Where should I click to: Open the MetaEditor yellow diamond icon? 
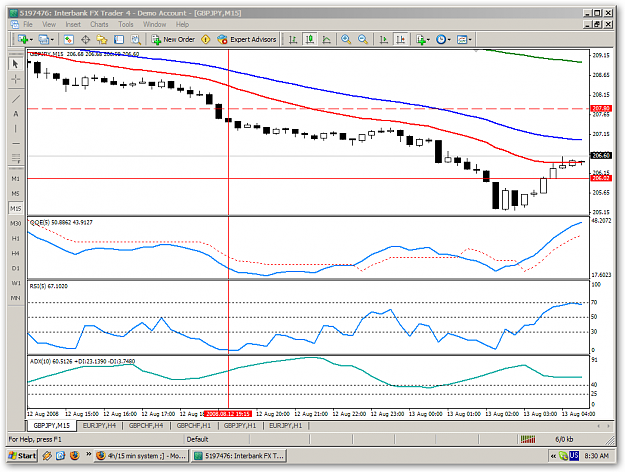[206, 39]
